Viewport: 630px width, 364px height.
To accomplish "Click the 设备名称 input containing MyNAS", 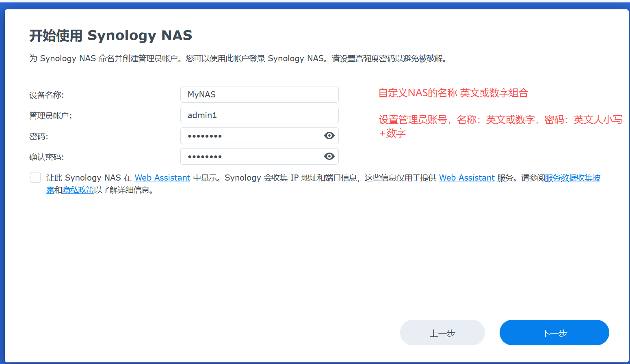I will [x=260, y=94].
